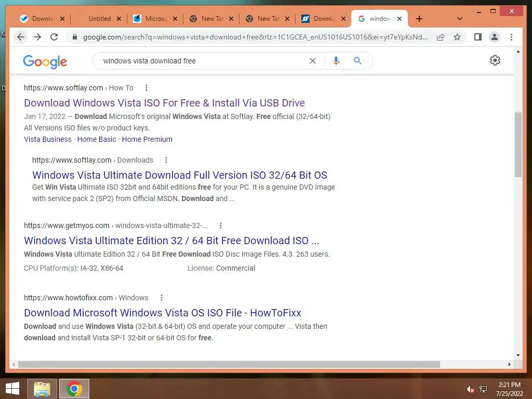The image size is (532, 399).
Task: Click the Google logo
Action: pos(45,61)
